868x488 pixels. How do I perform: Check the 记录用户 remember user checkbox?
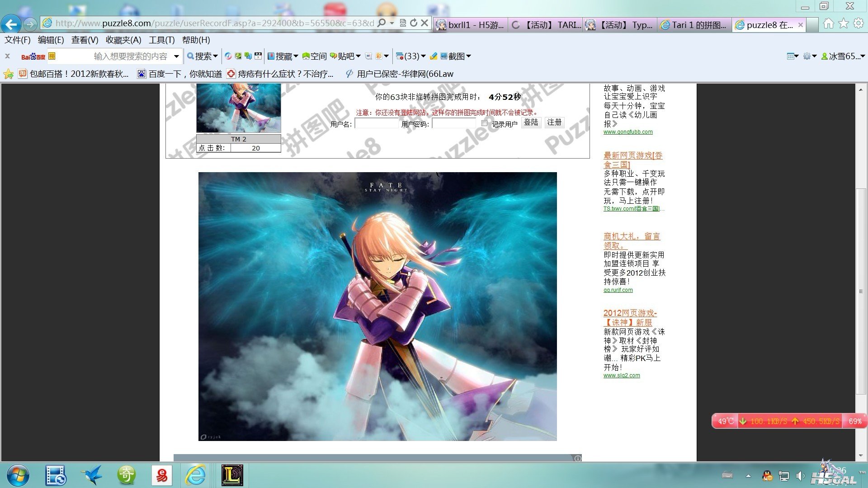[x=484, y=123]
